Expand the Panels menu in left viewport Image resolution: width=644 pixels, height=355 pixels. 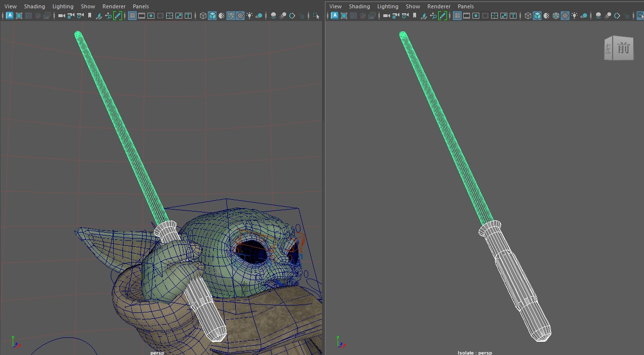click(141, 6)
